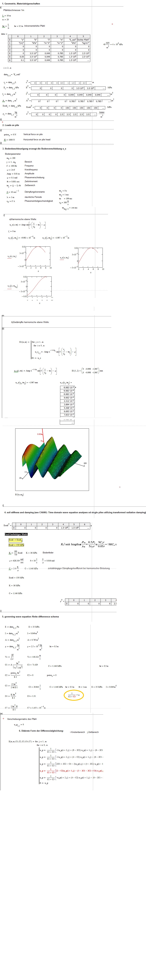Select the 'H := 1000 N' definition
Viewport: 146px width, 980px height.
tap(10, 140)
